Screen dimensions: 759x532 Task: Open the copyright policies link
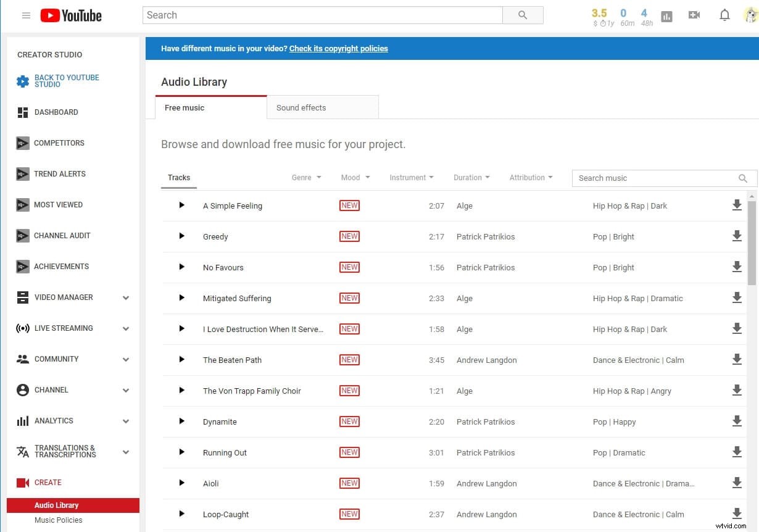click(x=338, y=48)
